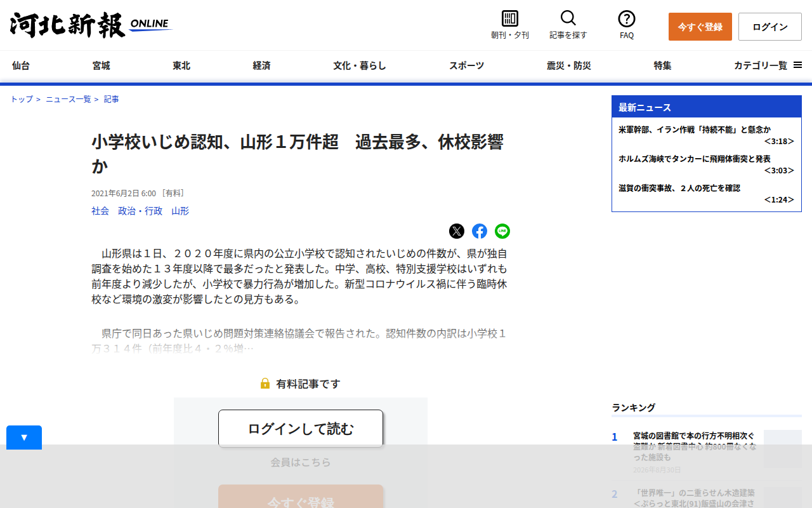Select the 震災・防災 menu item
This screenshot has width=812, height=508.
coord(568,65)
